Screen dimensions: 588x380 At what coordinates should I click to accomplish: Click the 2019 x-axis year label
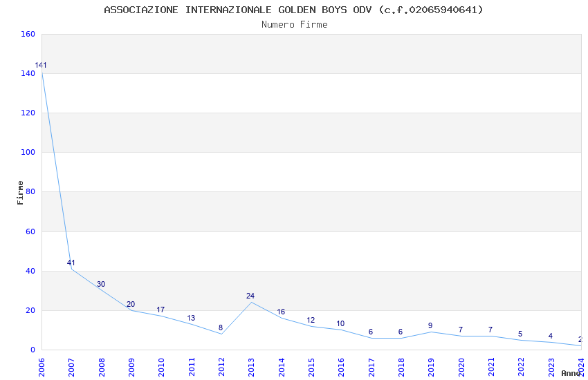[x=431, y=367]
